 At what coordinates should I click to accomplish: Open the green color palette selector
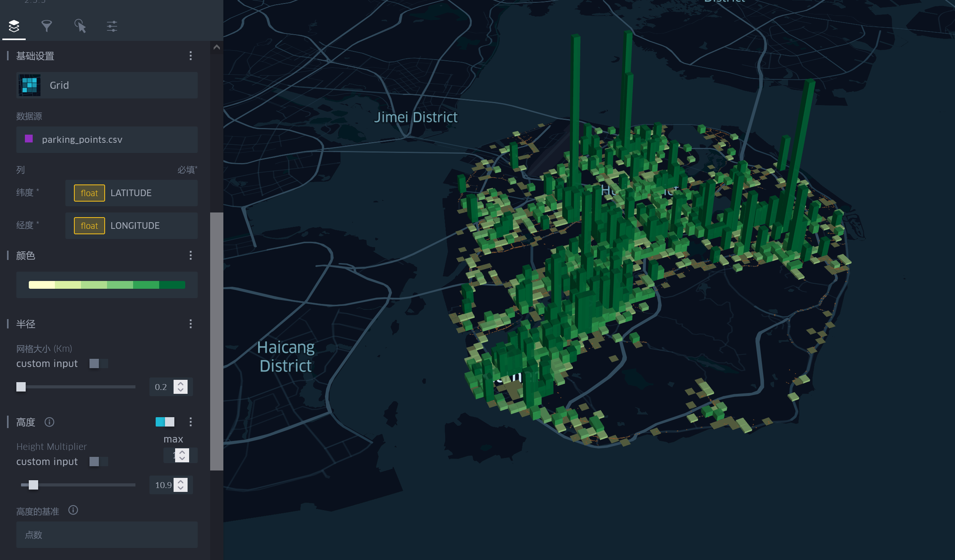(x=107, y=285)
